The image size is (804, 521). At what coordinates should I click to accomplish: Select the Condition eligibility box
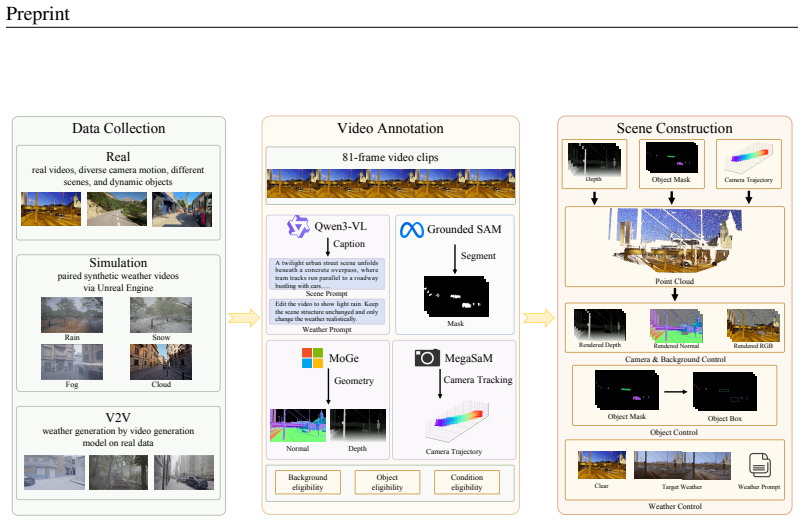coord(467,482)
